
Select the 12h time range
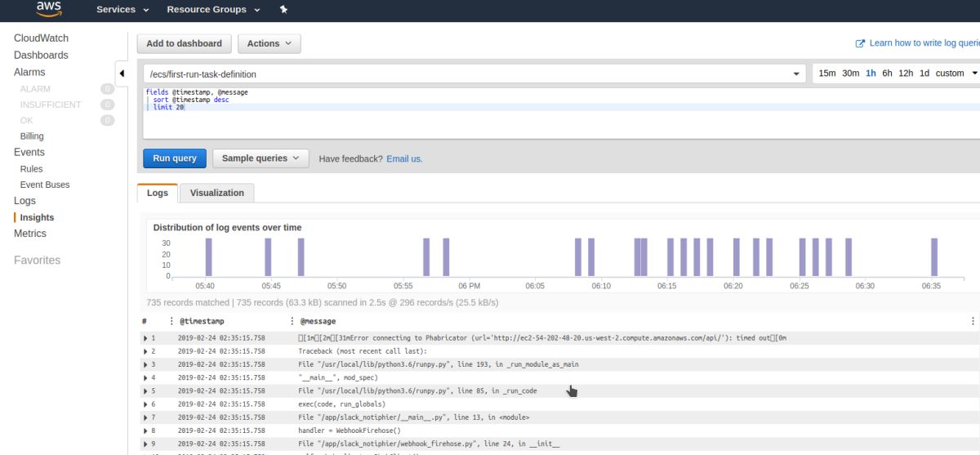(906, 74)
